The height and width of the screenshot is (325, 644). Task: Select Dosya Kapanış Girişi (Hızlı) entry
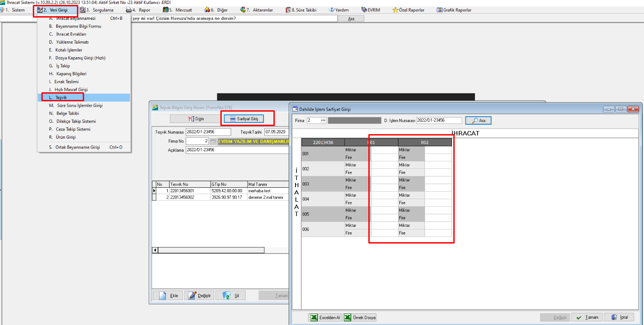(84, 58)
